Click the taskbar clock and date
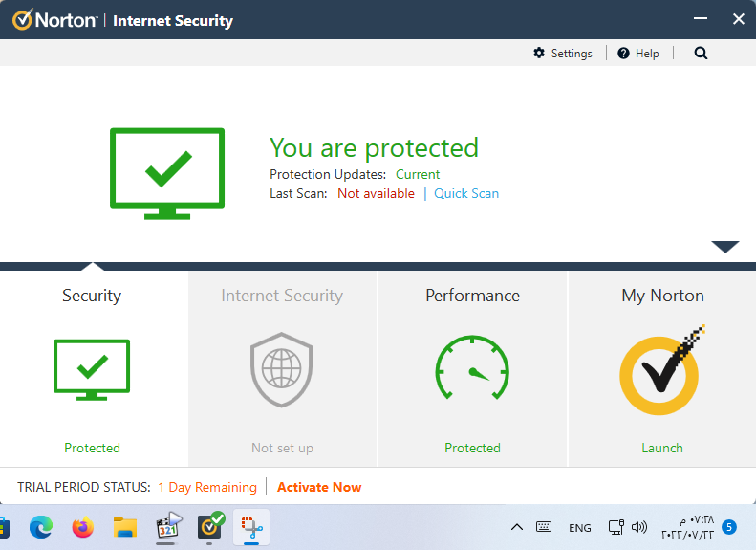756x550 pixels. click(x=688, y=527)
